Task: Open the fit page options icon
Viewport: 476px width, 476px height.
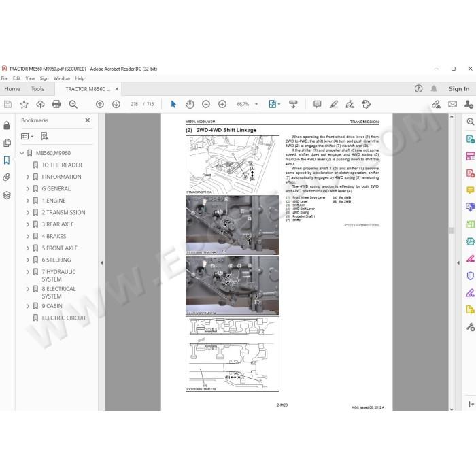Action: (275, 105)
